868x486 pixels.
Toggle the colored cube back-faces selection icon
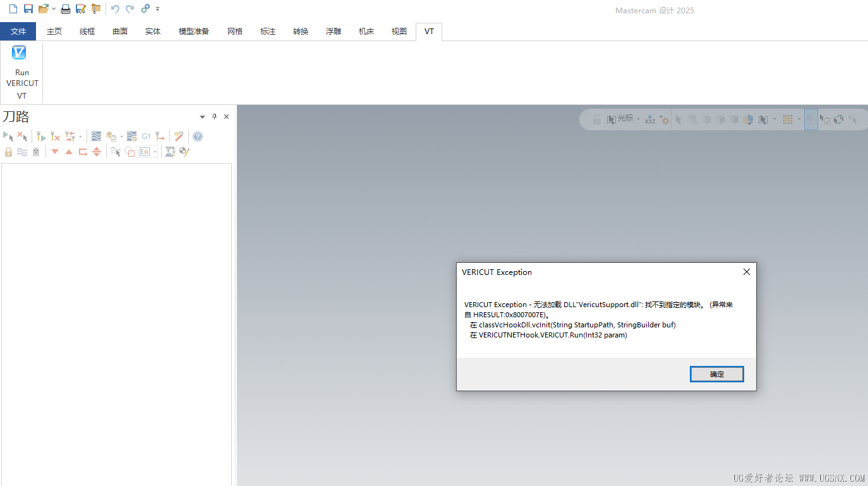pos(748,119)
